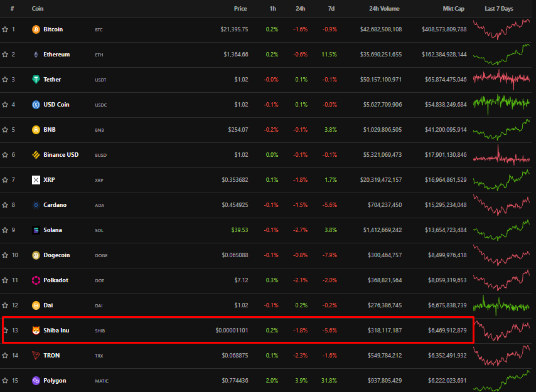Screen dimensions: 536x392
Task: Open the Shiba Inu name link
Action: 56,331
